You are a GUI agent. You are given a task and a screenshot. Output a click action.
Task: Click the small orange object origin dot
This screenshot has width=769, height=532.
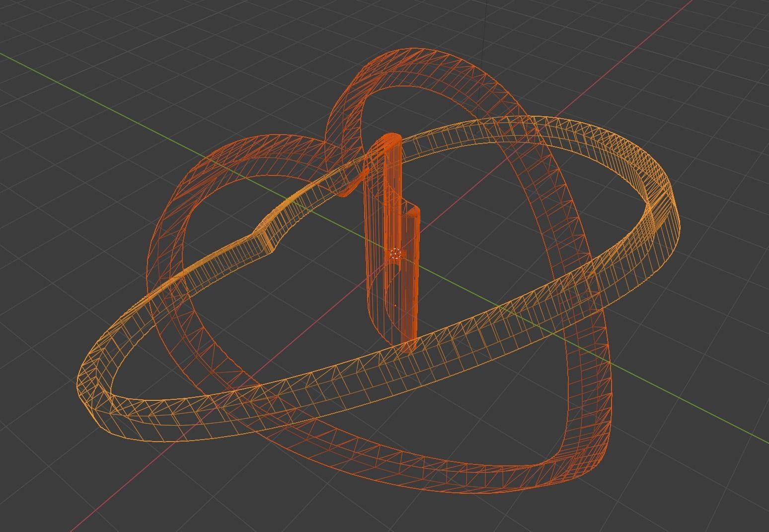tap(395, 305)
